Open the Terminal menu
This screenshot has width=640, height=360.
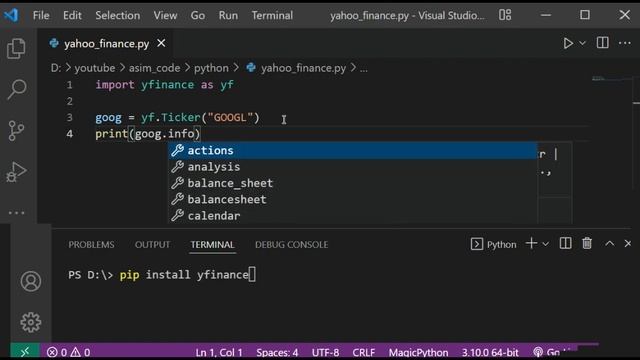tap(272, 16)
